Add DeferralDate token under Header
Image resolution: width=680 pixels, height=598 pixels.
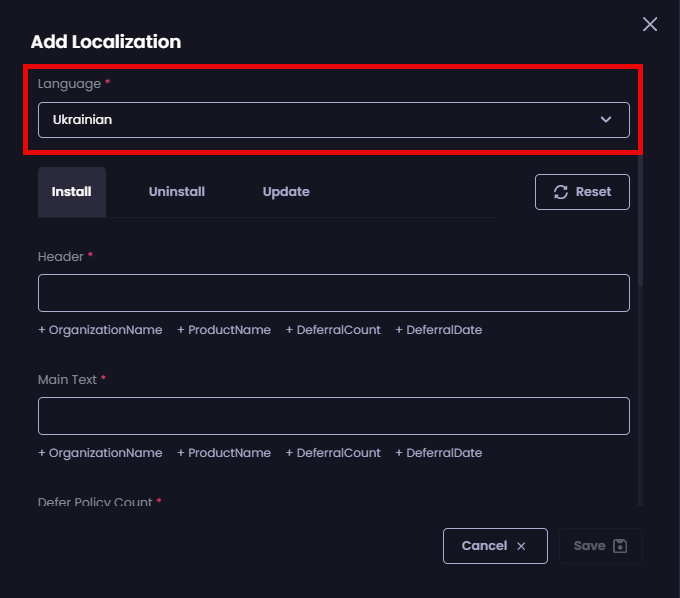coord(439,330)
